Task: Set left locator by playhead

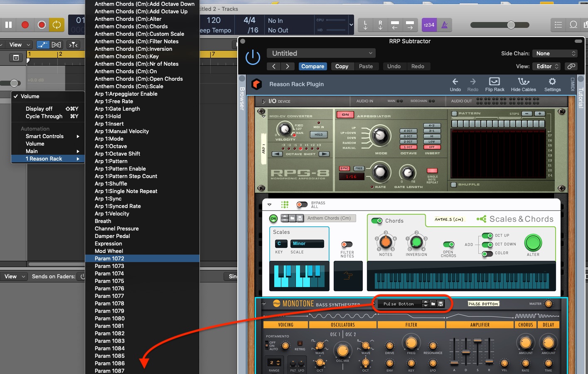Action: pyautogui.click(x=365, y=25)
